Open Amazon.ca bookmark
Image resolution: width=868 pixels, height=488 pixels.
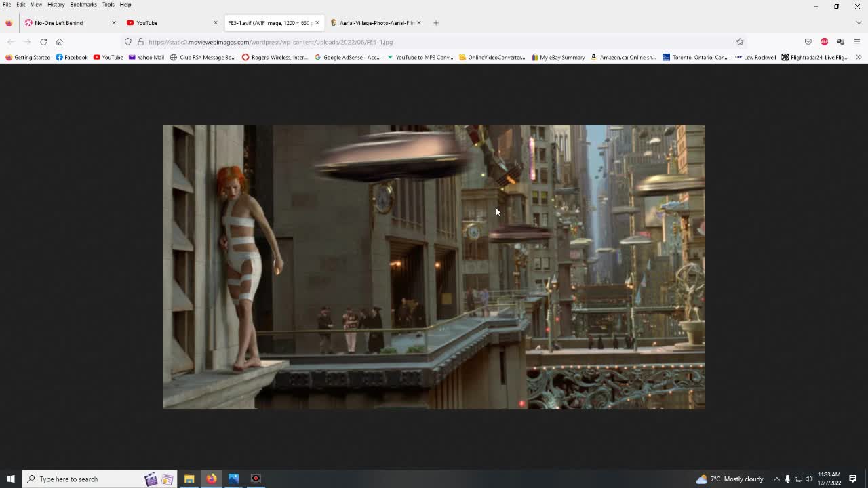[x=623, y=58]
